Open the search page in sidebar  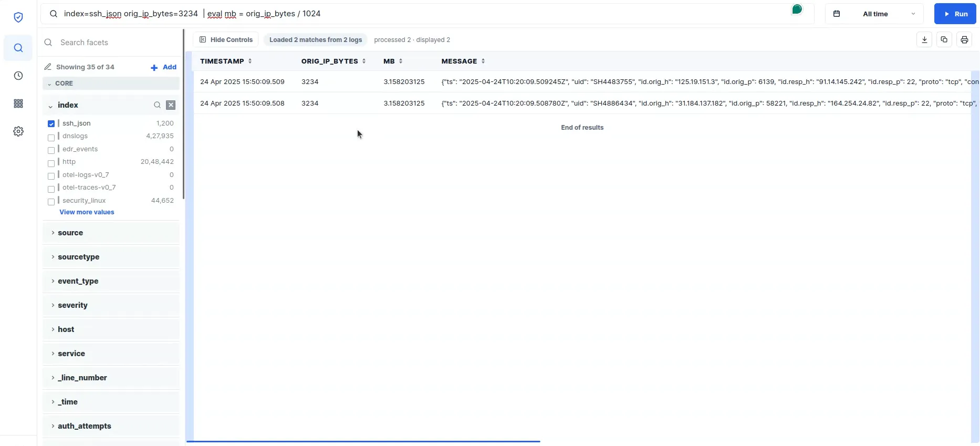[x=18, y=48]
